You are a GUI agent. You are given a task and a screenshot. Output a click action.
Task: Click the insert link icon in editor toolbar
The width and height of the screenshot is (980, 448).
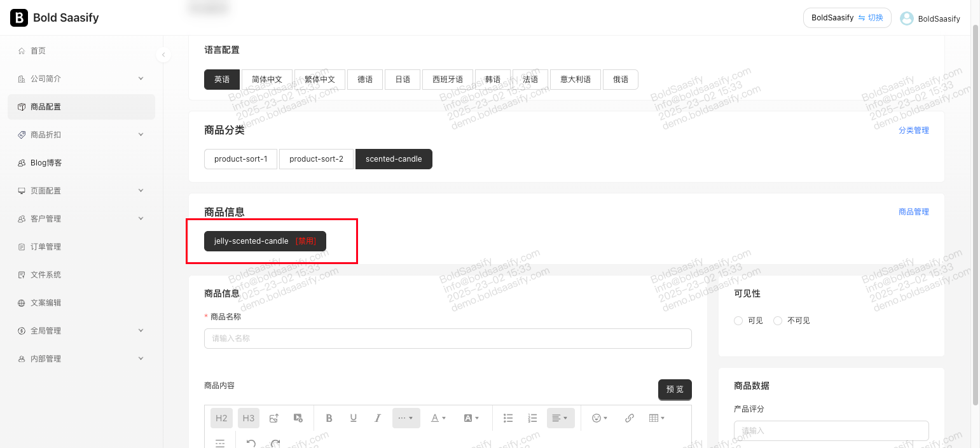click(630, 418)
